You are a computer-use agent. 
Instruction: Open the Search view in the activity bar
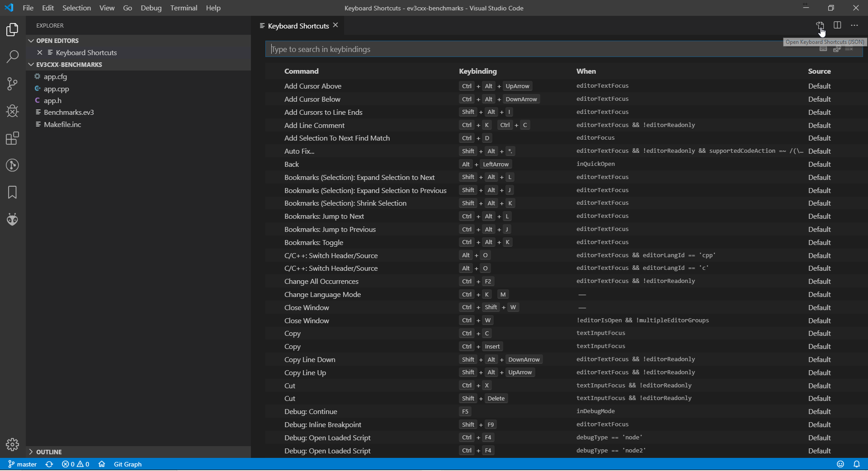pos(13,57)
